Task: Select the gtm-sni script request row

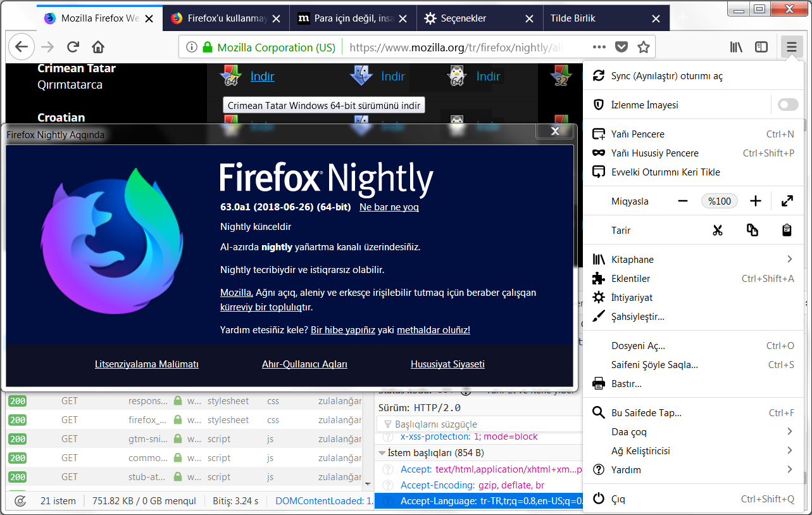Action: 184,439
